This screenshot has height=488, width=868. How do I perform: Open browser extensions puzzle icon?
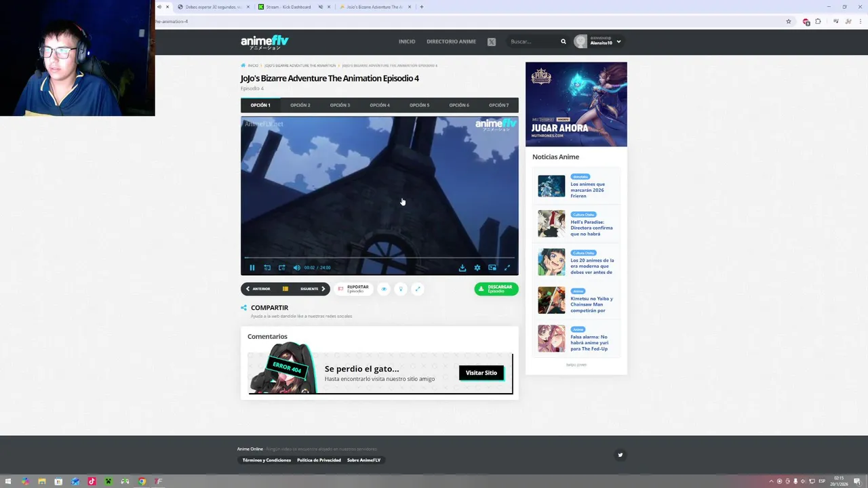[x=818, y=22]
